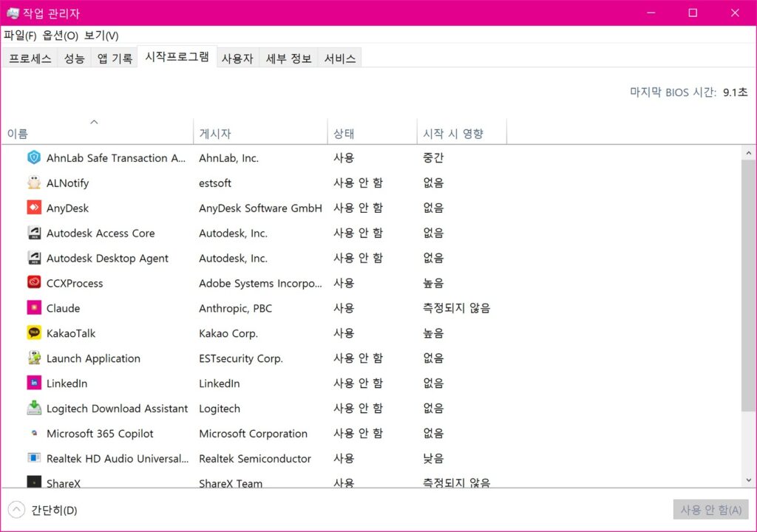Select the AhnLab Safe Transaction A... row name

(116, 158)
